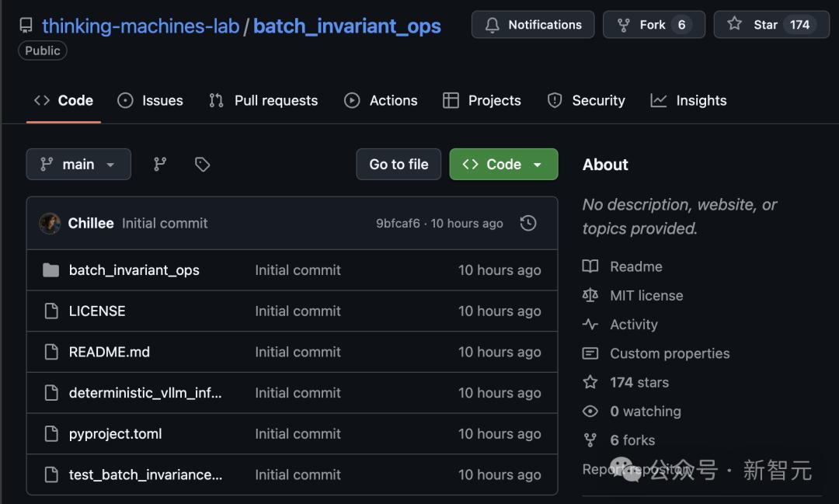Viewport: 839px width, 504px height.
Task: Open commit history clock icon
Action: [x=528, y=223]
